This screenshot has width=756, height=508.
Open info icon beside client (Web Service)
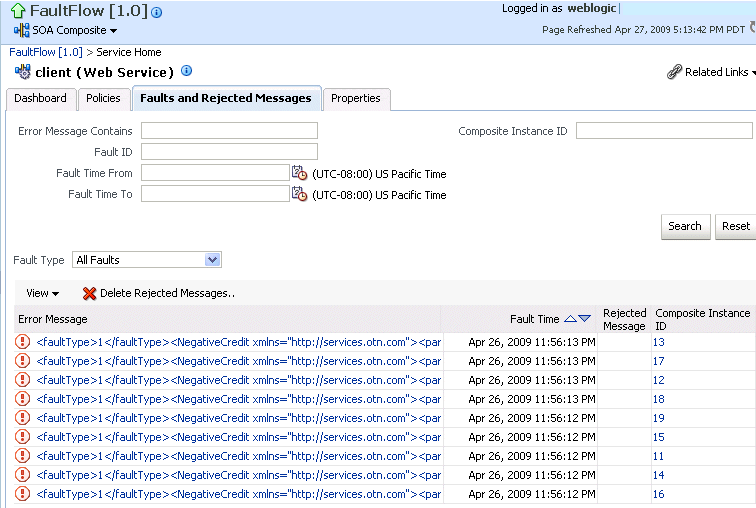186,71
